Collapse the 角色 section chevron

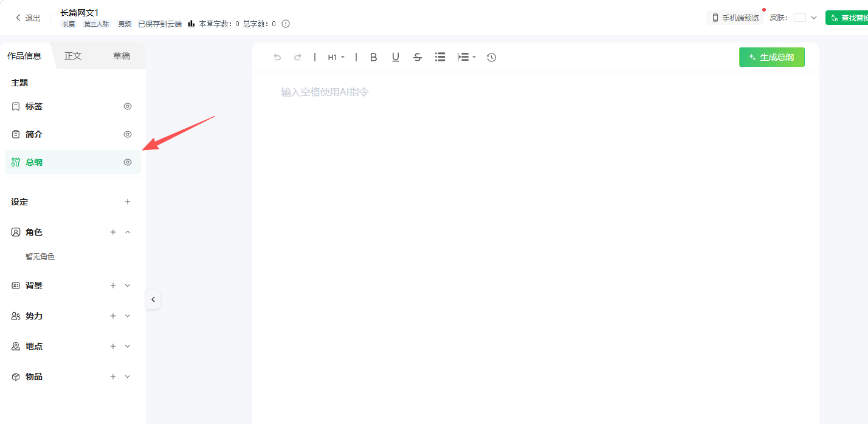tap(128, 232)
